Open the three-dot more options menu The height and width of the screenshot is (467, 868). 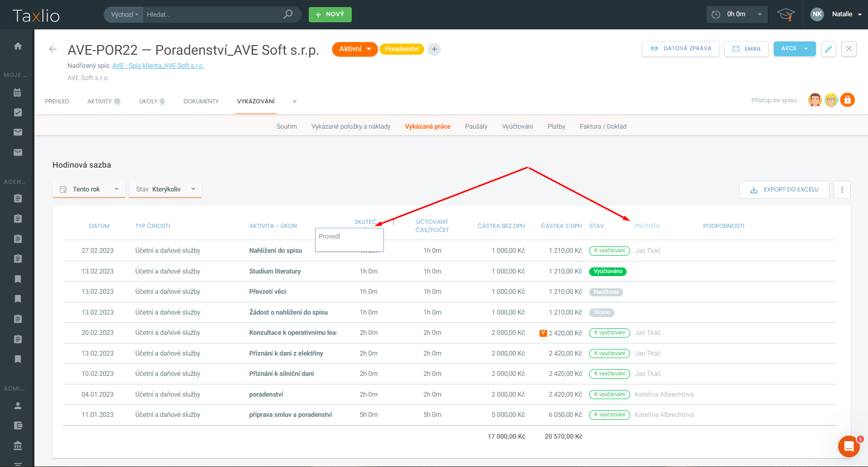pyautogui.click(x=842, y=190)
